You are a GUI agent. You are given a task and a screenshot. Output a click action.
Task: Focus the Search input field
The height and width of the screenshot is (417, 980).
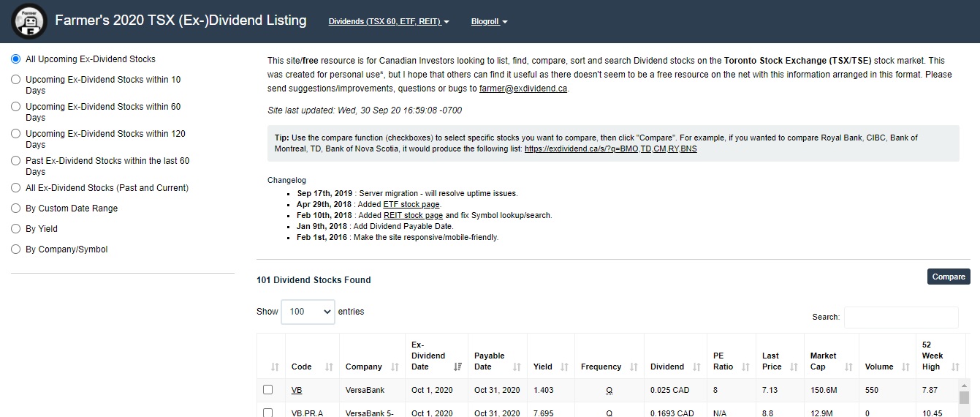(x=901, y=318)
